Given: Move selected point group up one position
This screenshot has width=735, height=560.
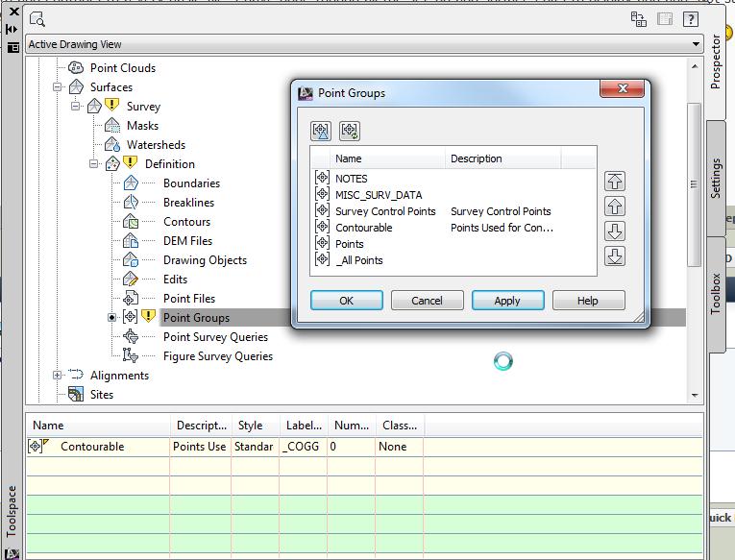Looking at the screenshot, I should (x=615, y=207).
